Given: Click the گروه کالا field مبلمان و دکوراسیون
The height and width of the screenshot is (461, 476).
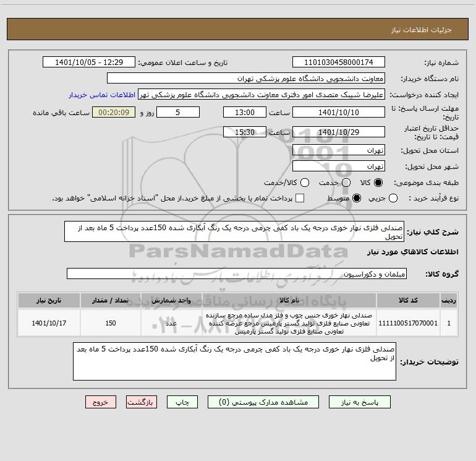Looking at the screenshot, I should pos(237,274).
